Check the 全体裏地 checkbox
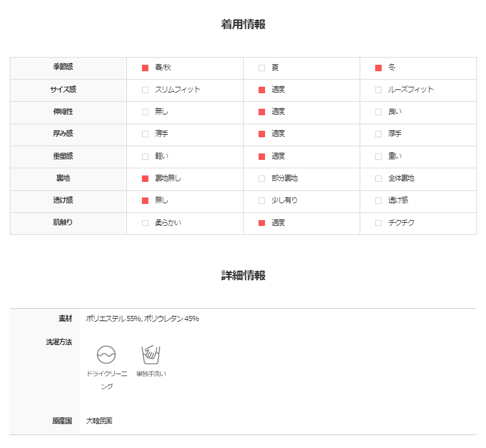486x448 pixels. (x=378, y=179)
